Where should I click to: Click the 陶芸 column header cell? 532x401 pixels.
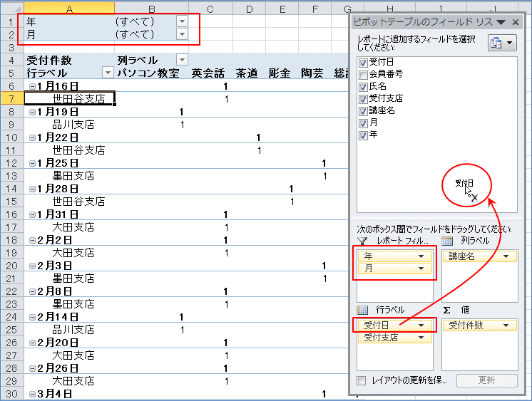[314, 73]
